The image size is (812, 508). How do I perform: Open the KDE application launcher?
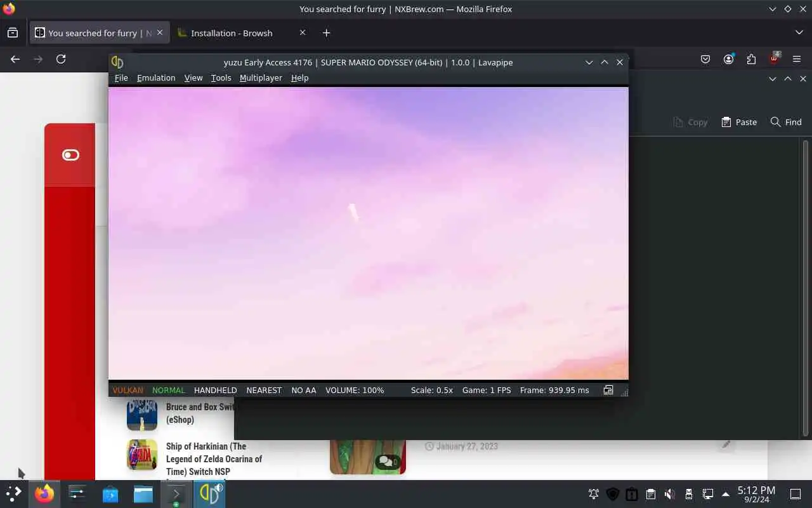[13, 493]
